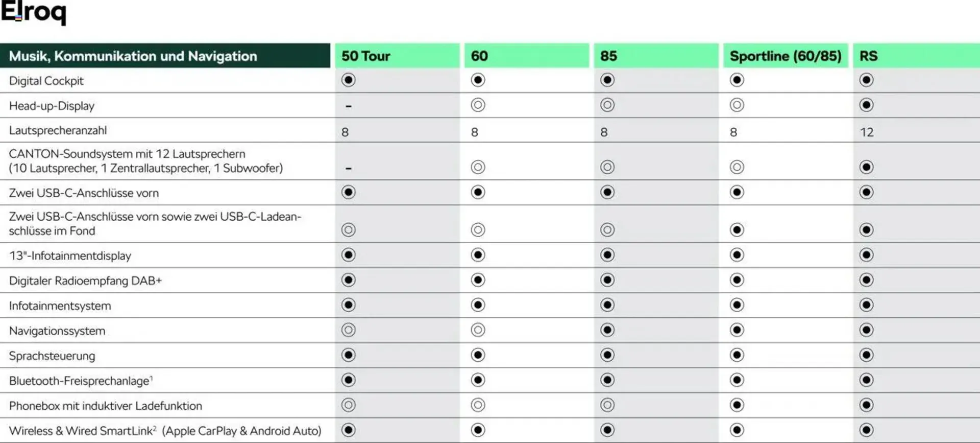Click the RS column header
This screenshot has width=980, height=443.
pyautogui.click(x=868, y=56)
